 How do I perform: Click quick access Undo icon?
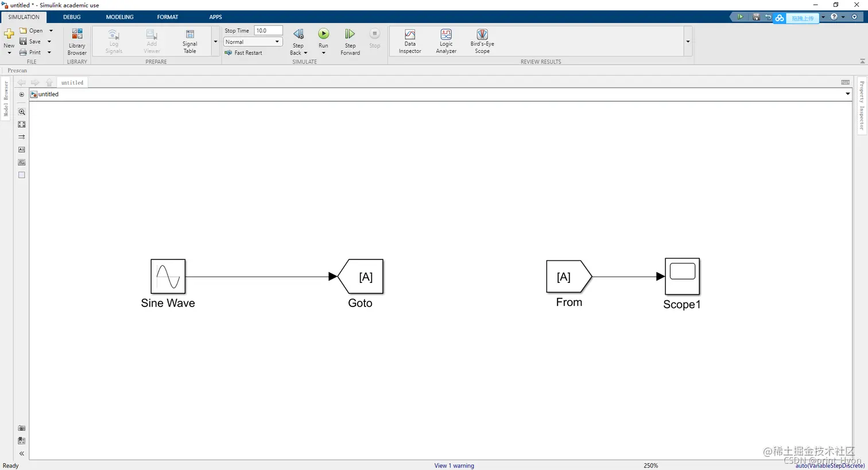coord(768,17)
